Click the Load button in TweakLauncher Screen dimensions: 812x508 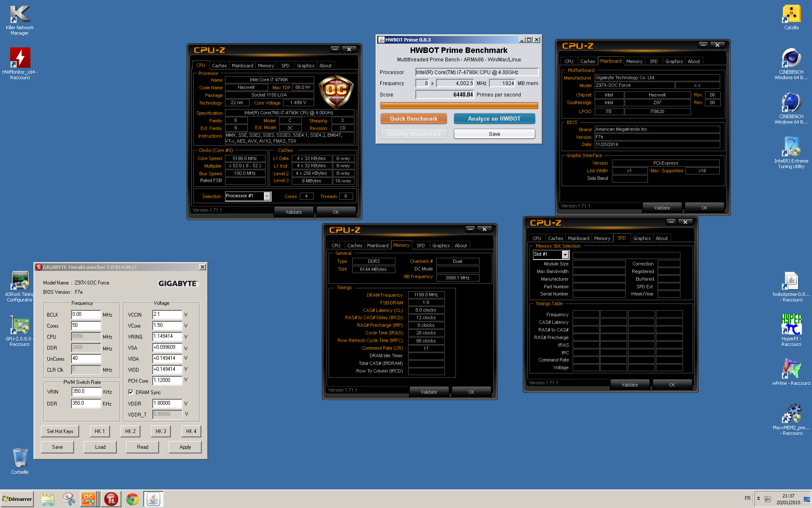pos(100,447)
